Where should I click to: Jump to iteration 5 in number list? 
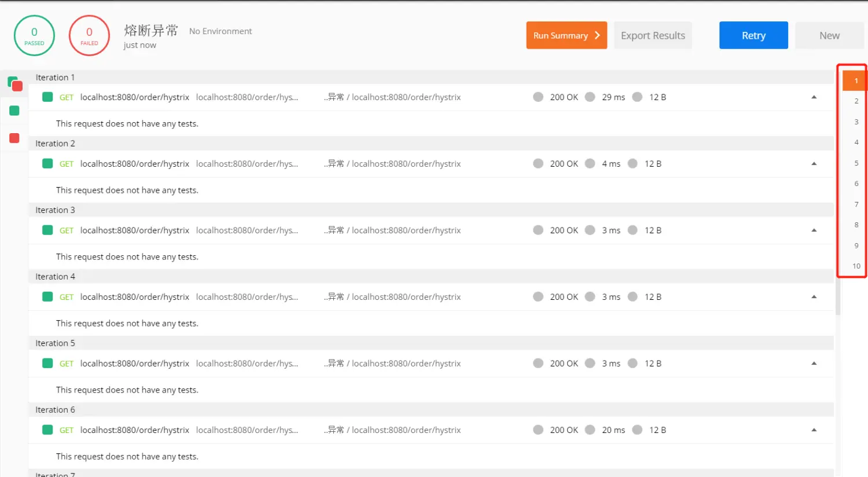(x=856, y=163)
